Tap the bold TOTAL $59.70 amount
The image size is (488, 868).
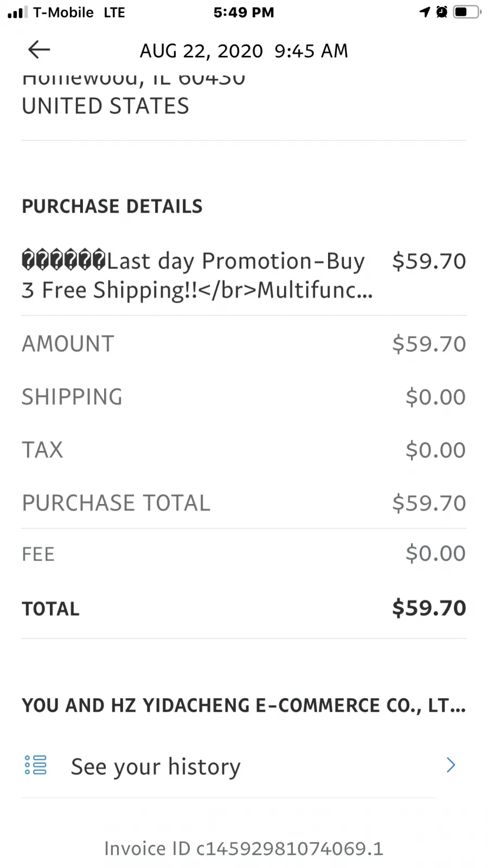(429, 608)
